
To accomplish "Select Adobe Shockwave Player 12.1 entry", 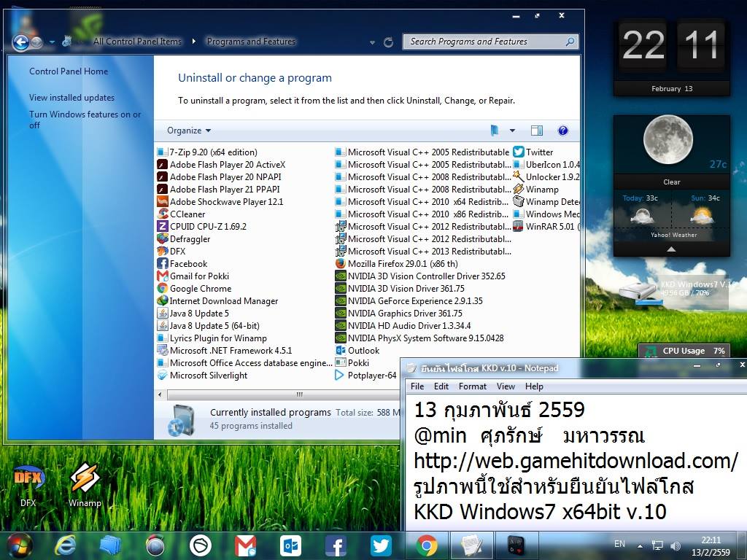I will click(x=220, y=201).
